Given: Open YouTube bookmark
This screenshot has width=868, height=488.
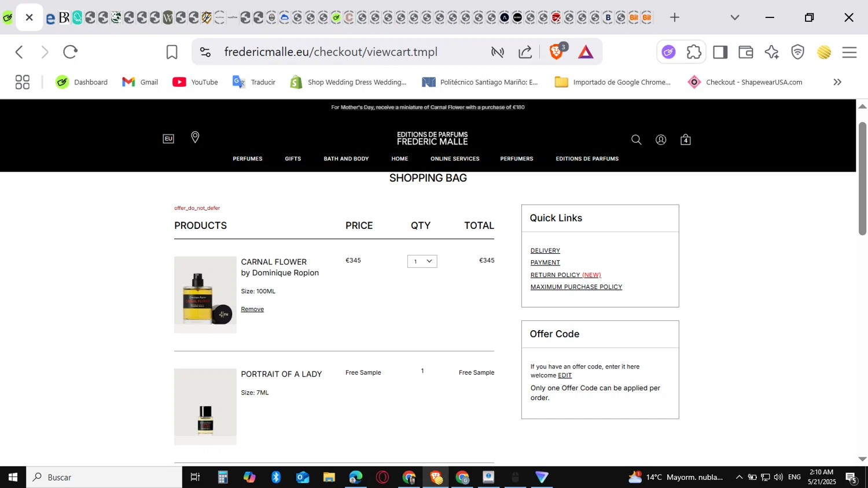Looking at the screenshot, I should [x=196, y=82].
